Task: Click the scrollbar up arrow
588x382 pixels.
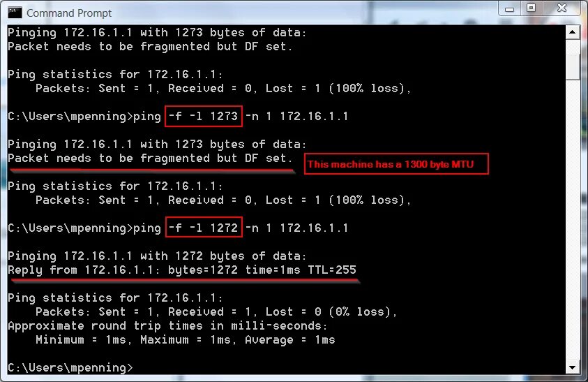Action: click(x=572, y=32)
